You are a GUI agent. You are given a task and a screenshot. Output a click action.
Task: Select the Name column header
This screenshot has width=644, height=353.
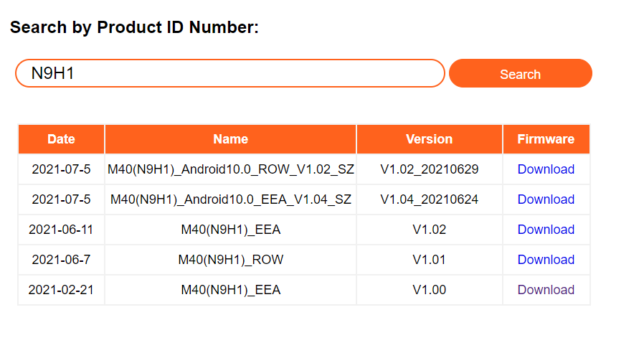[x=230, y=139]
